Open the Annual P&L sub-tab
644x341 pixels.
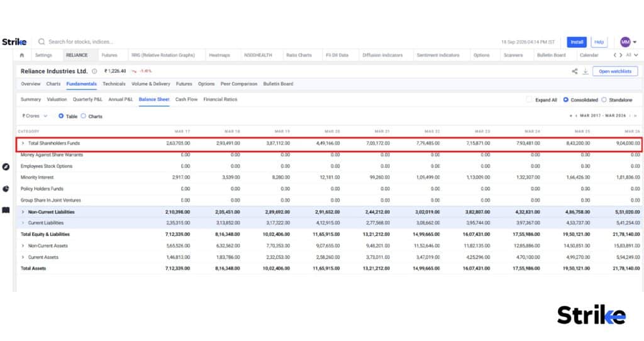pos(120,99)
